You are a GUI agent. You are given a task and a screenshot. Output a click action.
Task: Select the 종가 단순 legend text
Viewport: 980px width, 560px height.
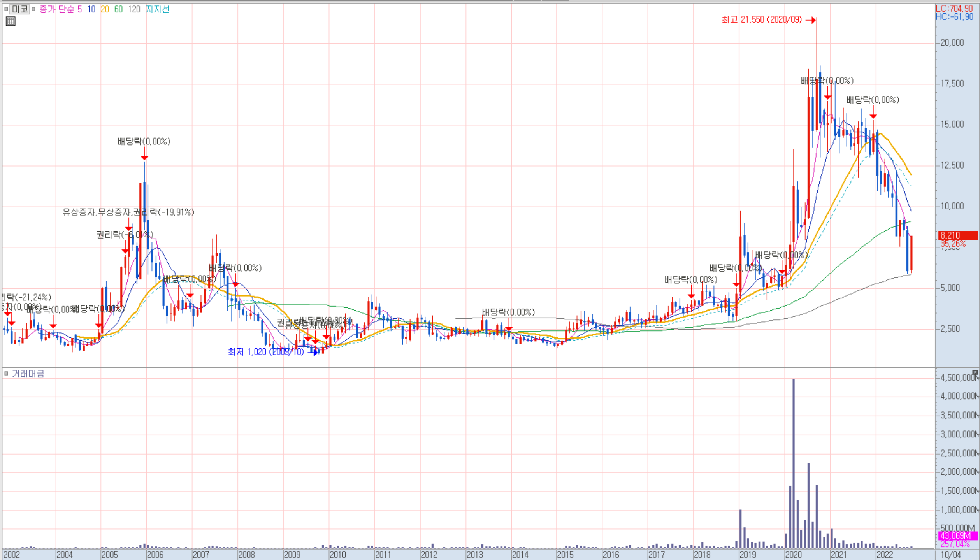pyautogui.click(x=56, y=9)
